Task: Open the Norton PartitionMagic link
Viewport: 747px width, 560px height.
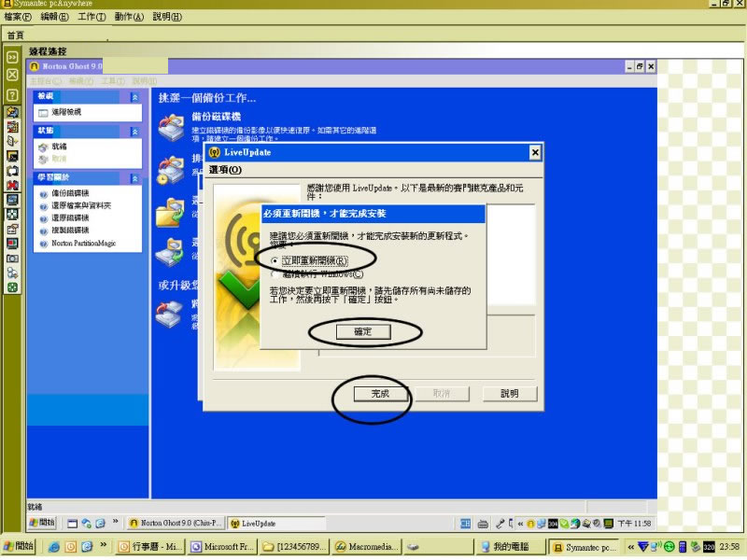Action: point(83,244)
